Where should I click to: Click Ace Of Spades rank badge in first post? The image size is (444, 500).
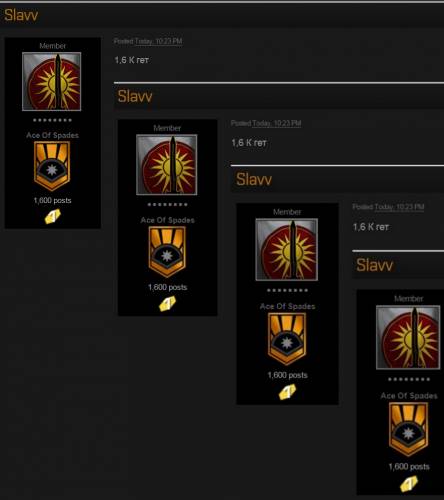pyautogui.click(x=52, y=166)
